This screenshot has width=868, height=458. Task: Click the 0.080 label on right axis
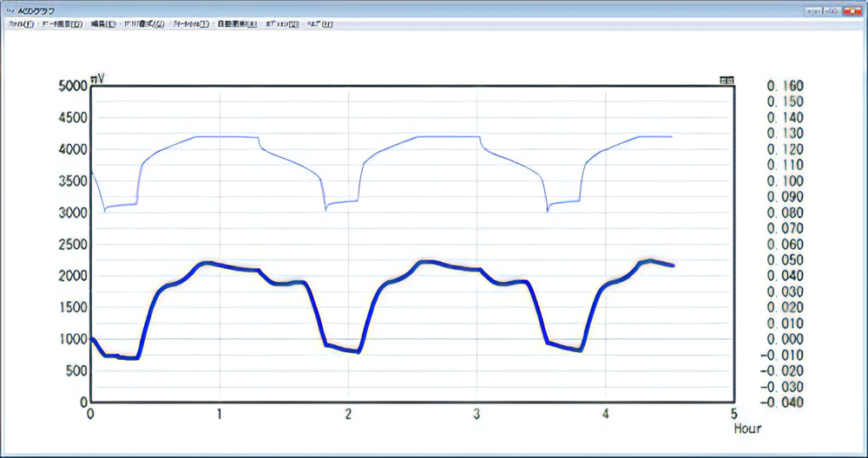785,213
